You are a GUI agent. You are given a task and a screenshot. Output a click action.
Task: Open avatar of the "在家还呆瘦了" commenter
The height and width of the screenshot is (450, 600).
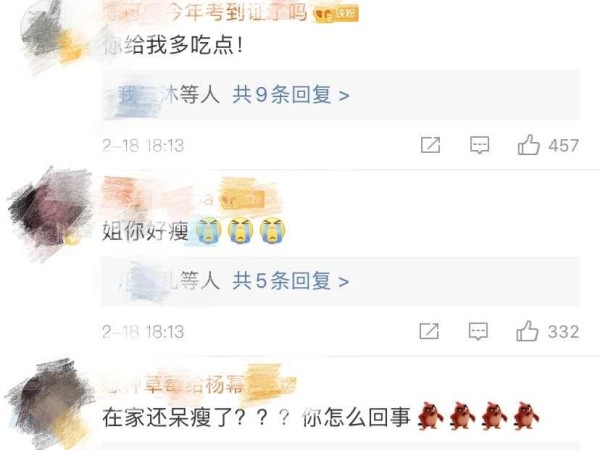click(50, 402)
